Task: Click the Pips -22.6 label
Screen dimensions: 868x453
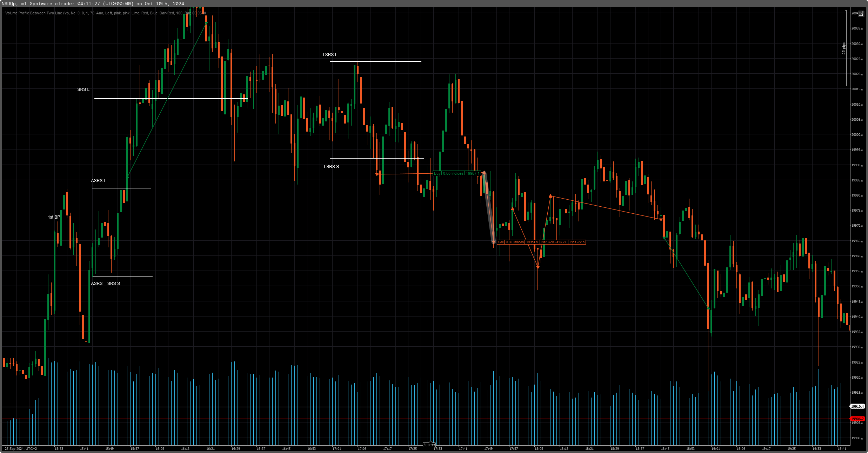Action: pos(577,242)
